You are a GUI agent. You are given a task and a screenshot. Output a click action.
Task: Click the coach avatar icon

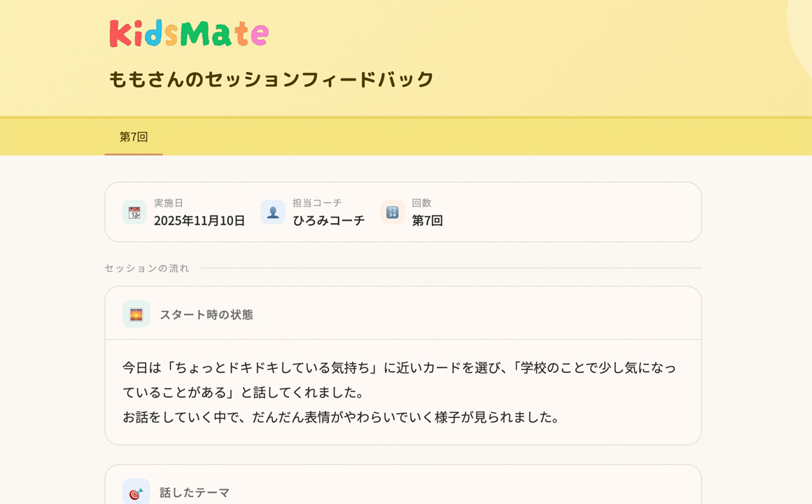pos(273,212)
